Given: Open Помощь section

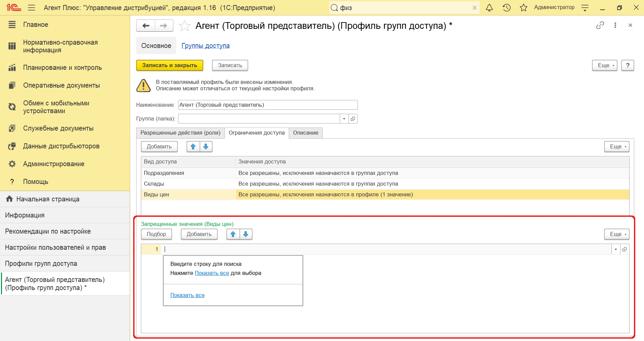Looking at the screenshot, I should [36, 182].
